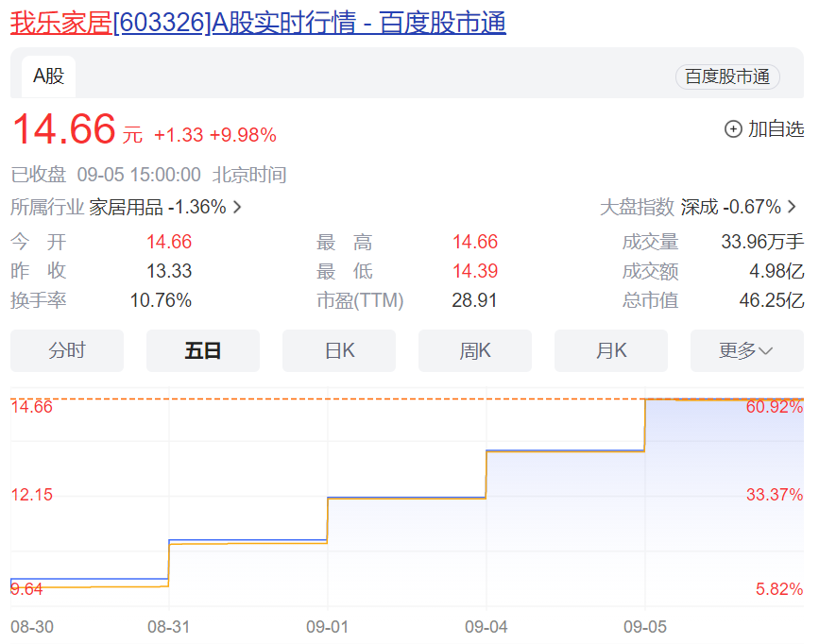Image resolution: width=819 pixels, height=644 pixels.
Task: Click the 09-01 date label
Action: tap(328, 627)
